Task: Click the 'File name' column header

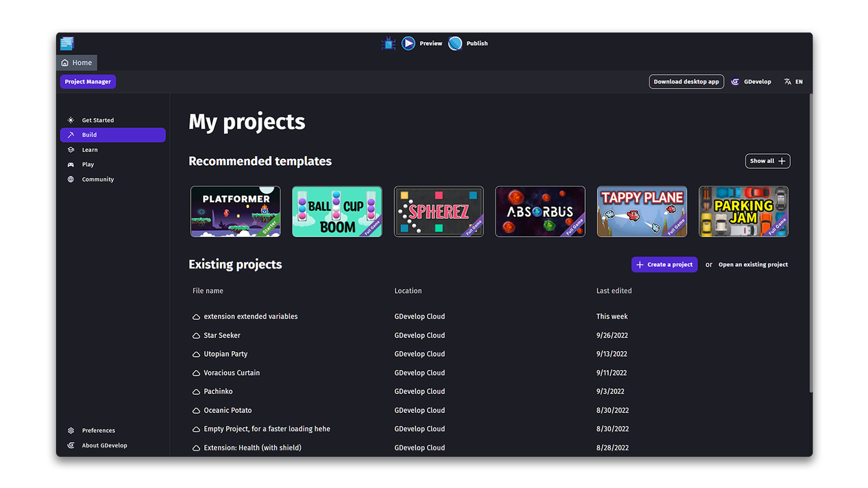Action: click(x=208, y=291)
